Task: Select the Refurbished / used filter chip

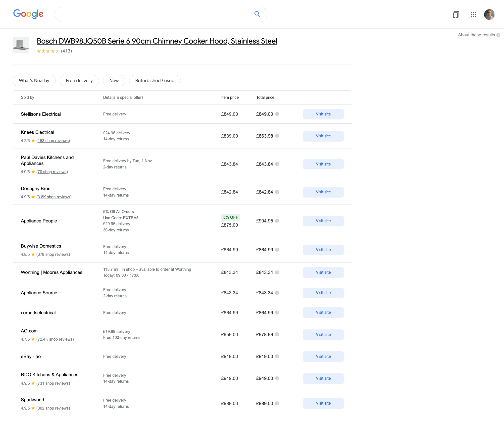Action: [155, 81]
